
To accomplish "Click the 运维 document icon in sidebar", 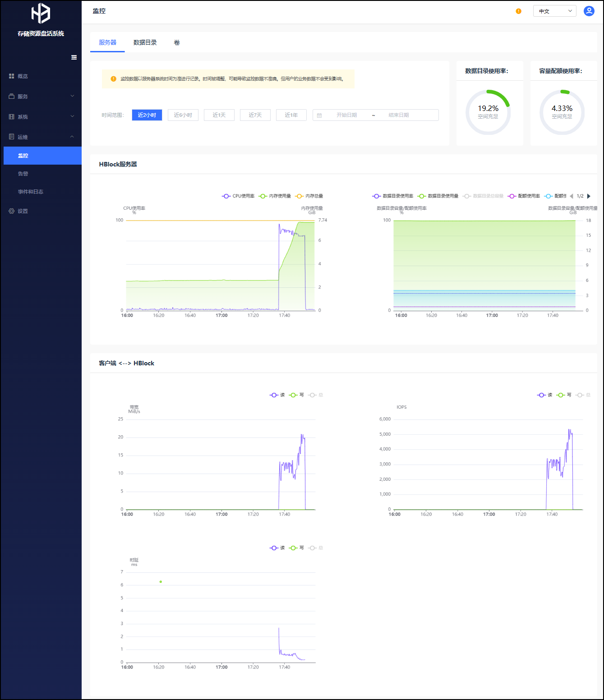I will (11, 137).
